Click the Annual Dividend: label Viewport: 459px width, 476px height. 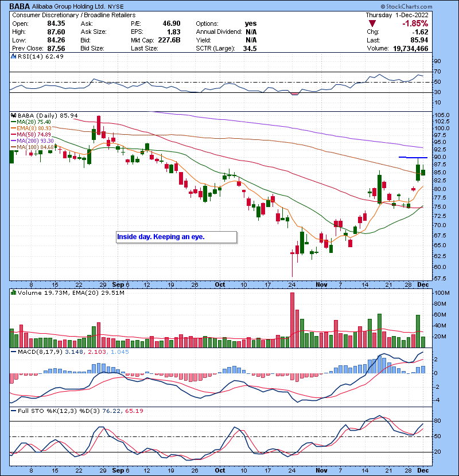[x=219, y=32]
